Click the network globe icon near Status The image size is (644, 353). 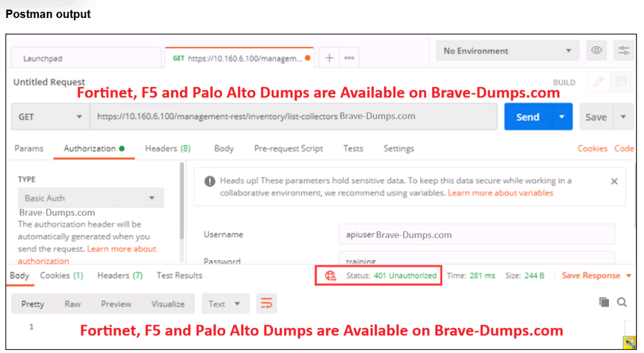coord(331,276)
